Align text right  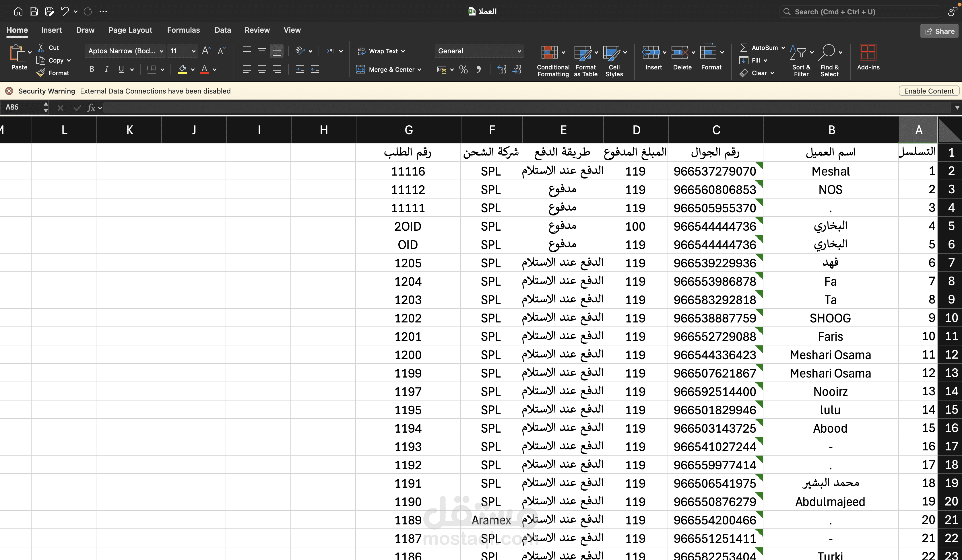click(276, 69)
